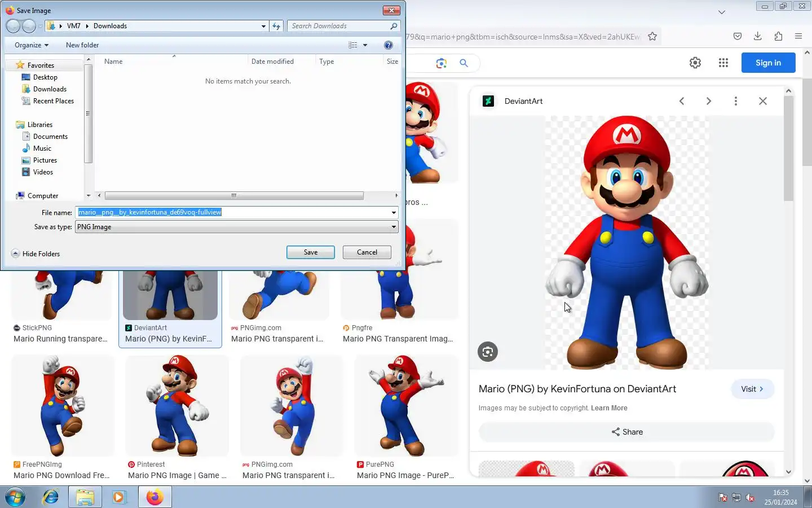
Task: Open the address bar path dropdown arrow
Action: tap(263, 26)
